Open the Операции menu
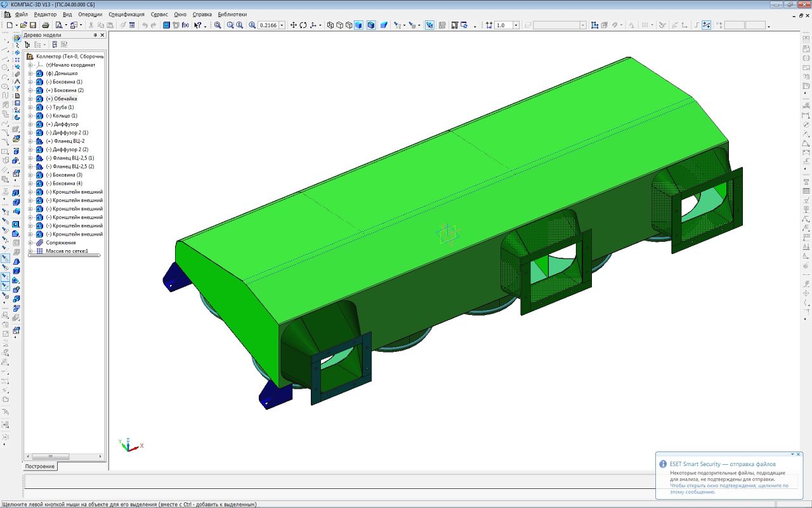 tap(89, 14)
